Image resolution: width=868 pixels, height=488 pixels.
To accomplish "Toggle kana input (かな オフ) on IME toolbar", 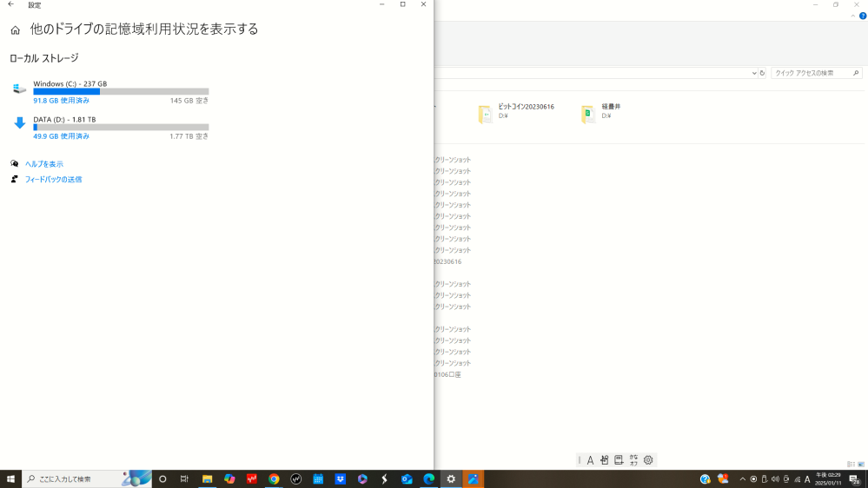I will (x=633, y=460).
